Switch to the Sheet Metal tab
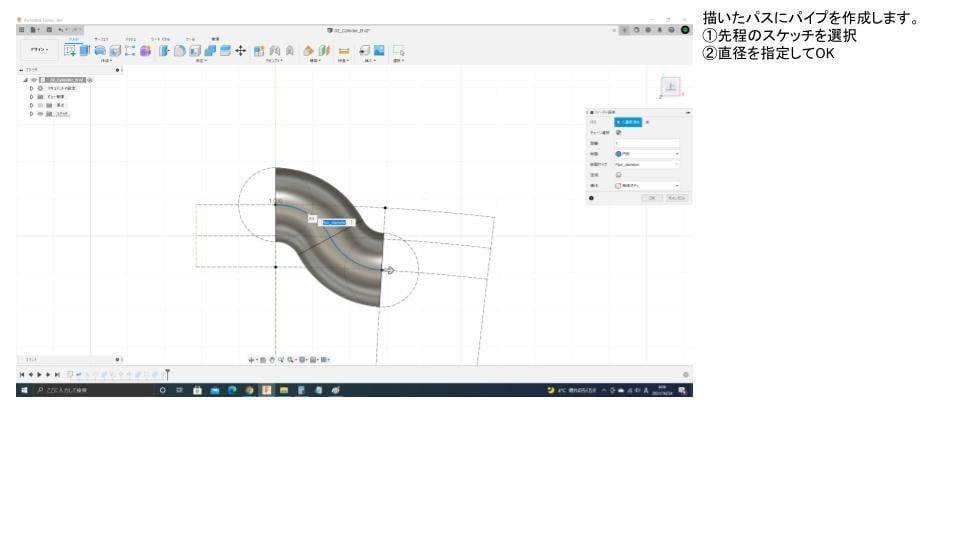The width and height of the screenshot is (960, 540). click(160, 39)
